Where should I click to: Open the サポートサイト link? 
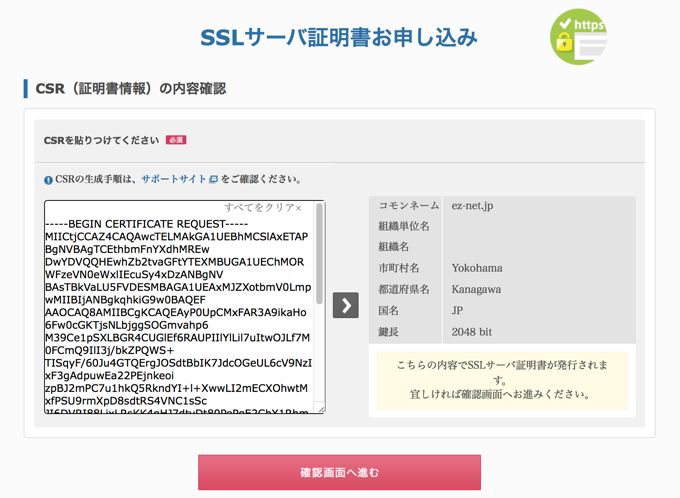coord(173,180)
